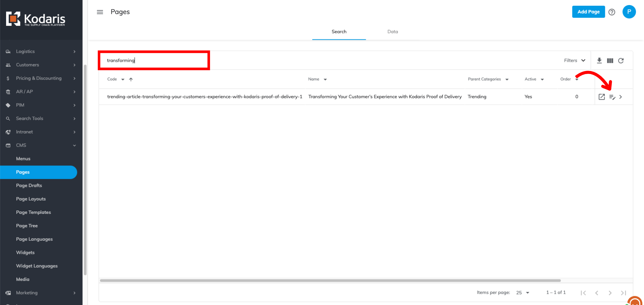Click the search field containing transforming
The image size is (644, 305).
pyautogui.click(x=154, y=61)
